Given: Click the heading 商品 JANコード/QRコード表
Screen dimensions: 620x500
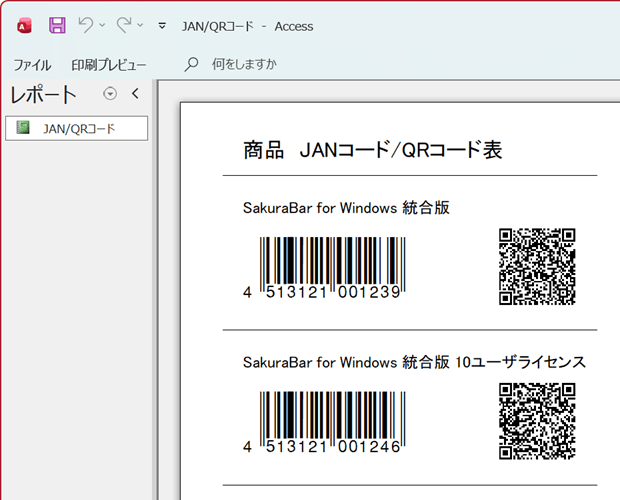Looking at the screenshot, I should coord(373,150).
